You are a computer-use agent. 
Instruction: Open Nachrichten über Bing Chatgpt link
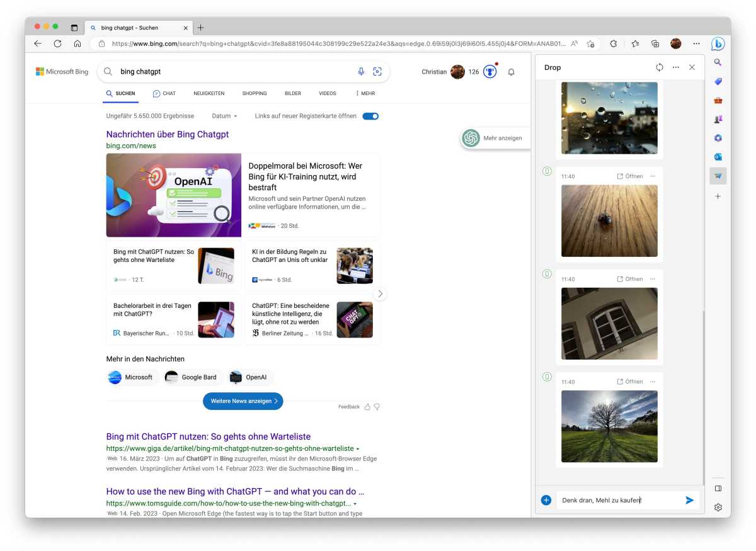168,134
